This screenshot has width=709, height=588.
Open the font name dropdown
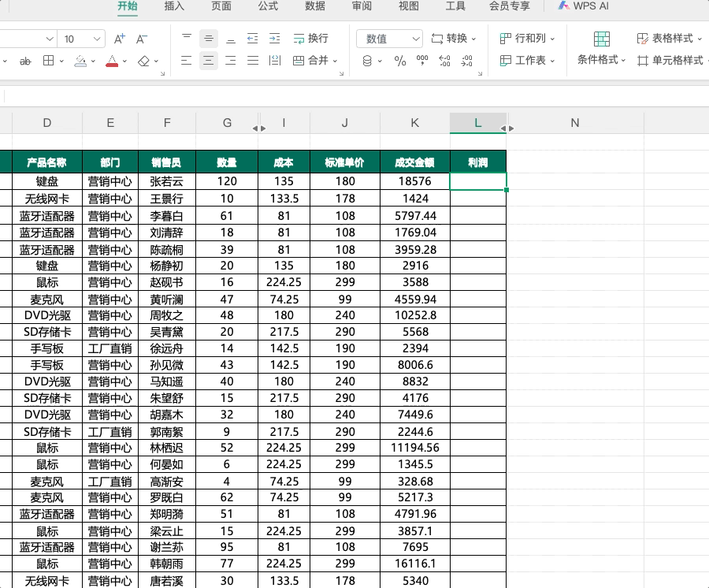coord(50,39)
